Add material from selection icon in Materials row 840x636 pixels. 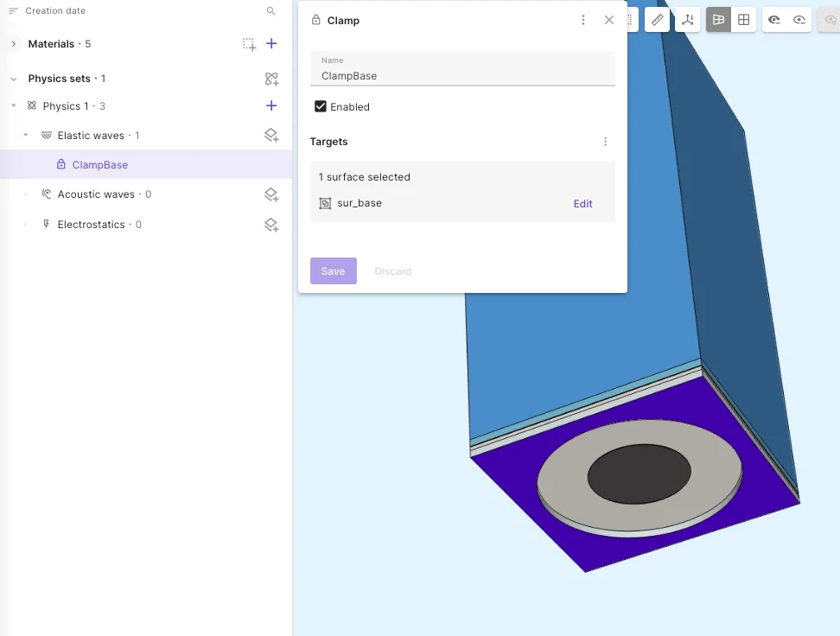point(249,44)
